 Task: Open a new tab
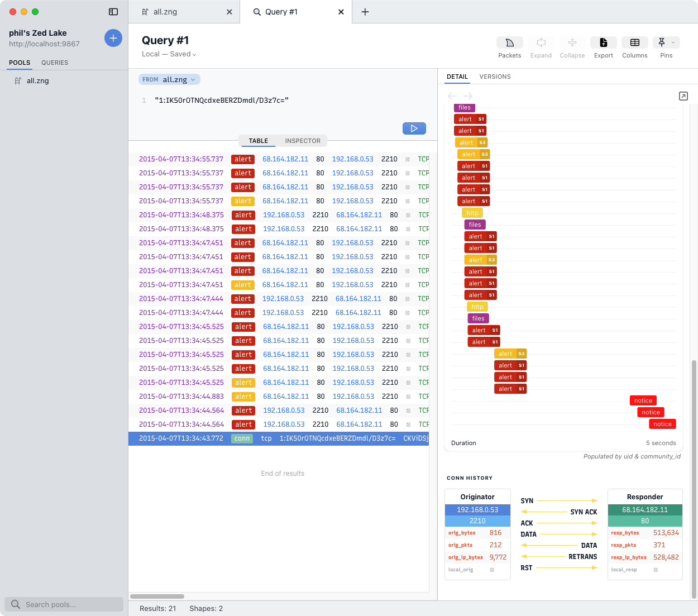click(x=365, y=11)
